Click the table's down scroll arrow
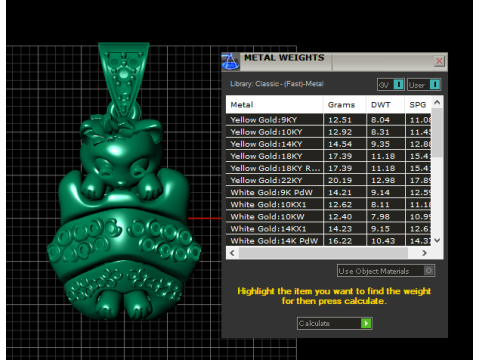 [437, 240]
